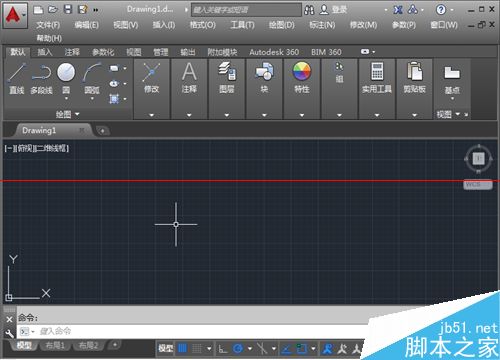Close the command line with X icon
Viewport: 500px width, 360px height.
(9, 319)
